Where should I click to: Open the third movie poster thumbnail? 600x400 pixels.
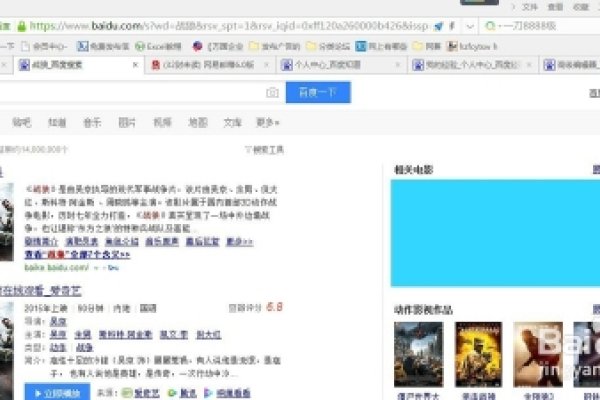coord(538,354)
